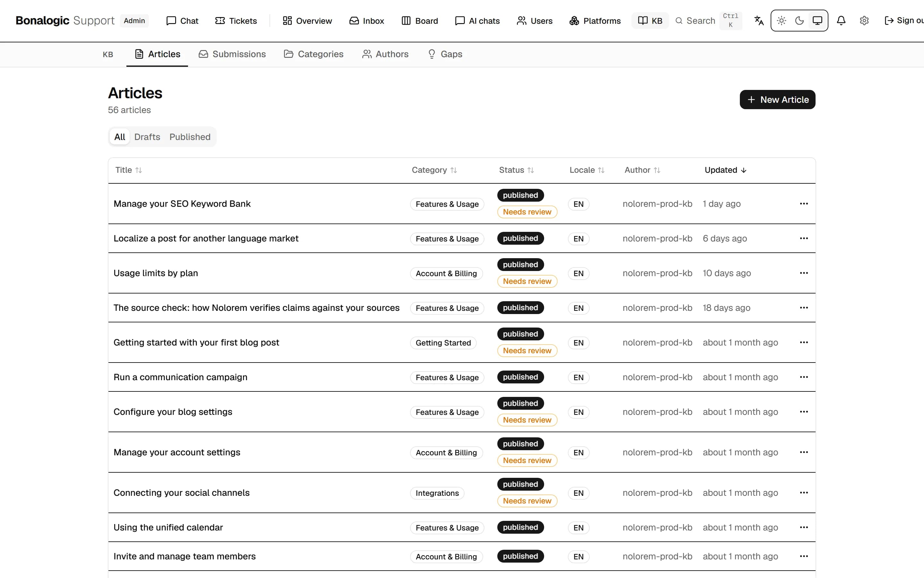924x578 pixels.
Task: Show All articles filter
Action: coord(119,137)
